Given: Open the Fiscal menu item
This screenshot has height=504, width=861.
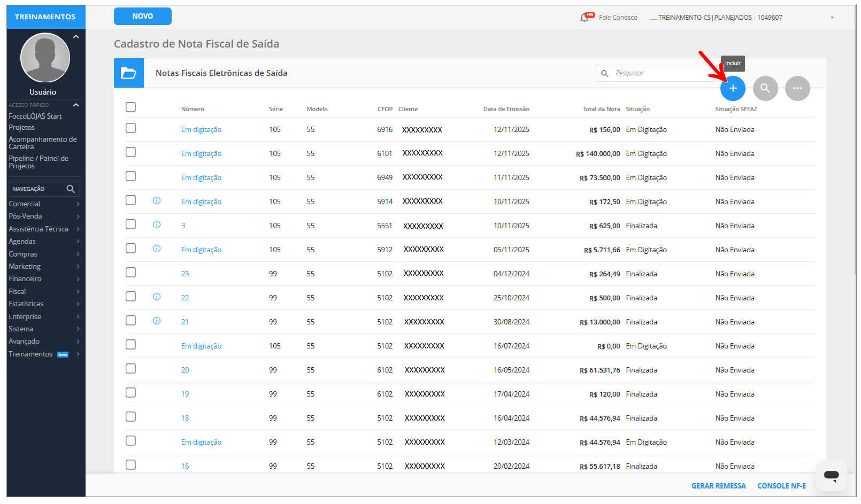Looking at the screenshot, I should [43, 291].
